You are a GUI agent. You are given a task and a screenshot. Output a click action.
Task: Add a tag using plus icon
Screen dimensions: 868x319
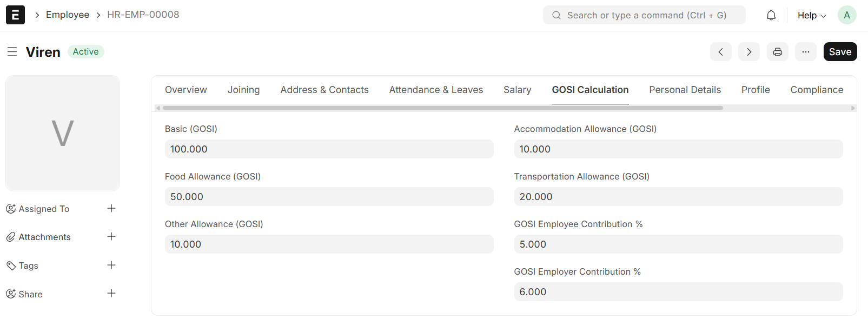click(x=111, y=265)
